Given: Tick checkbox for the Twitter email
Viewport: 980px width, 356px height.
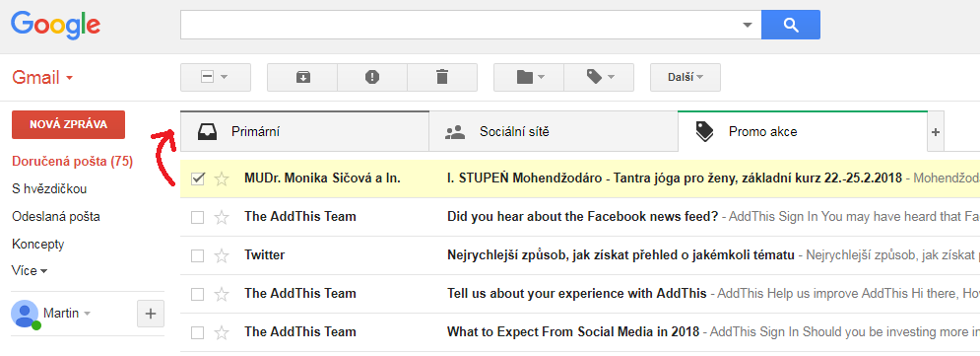Looking at the screenshot, I should coord(198,255).
